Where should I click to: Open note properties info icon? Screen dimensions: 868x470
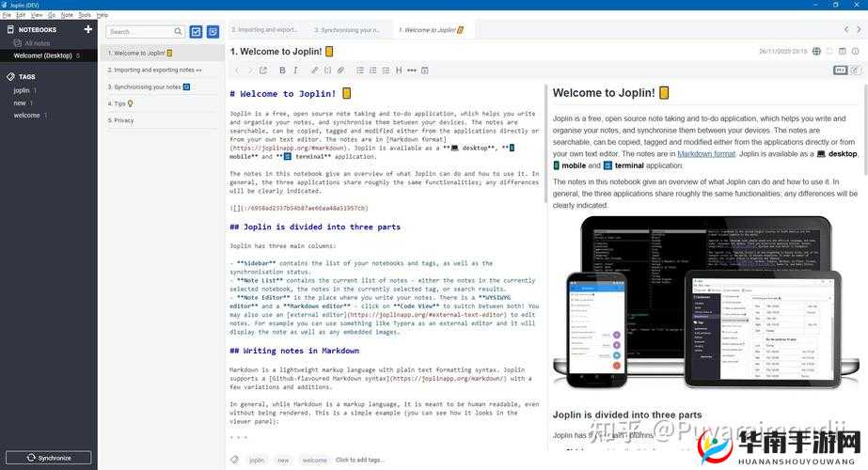(x=855, y=52)
